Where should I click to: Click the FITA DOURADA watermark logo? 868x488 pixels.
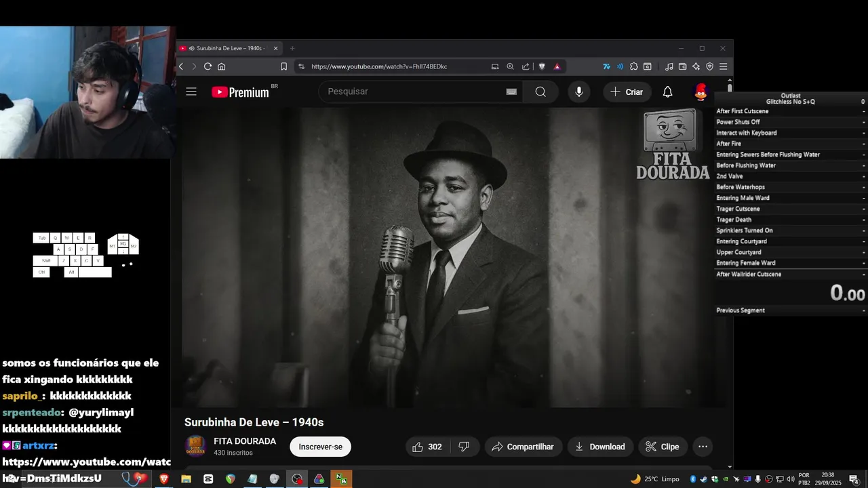[672, 145]
